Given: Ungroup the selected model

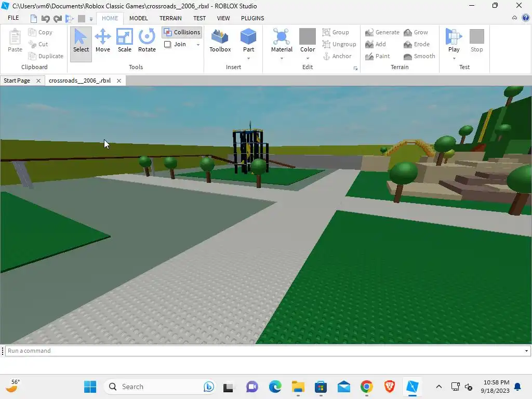Looking at the screenshot, I should (x=339, y=44).
